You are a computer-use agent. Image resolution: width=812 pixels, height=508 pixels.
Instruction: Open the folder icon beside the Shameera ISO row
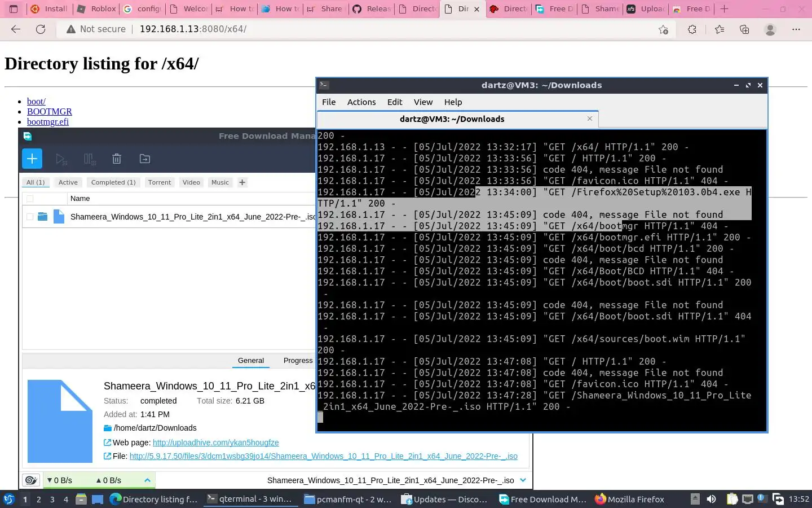[x=43, y=216]
